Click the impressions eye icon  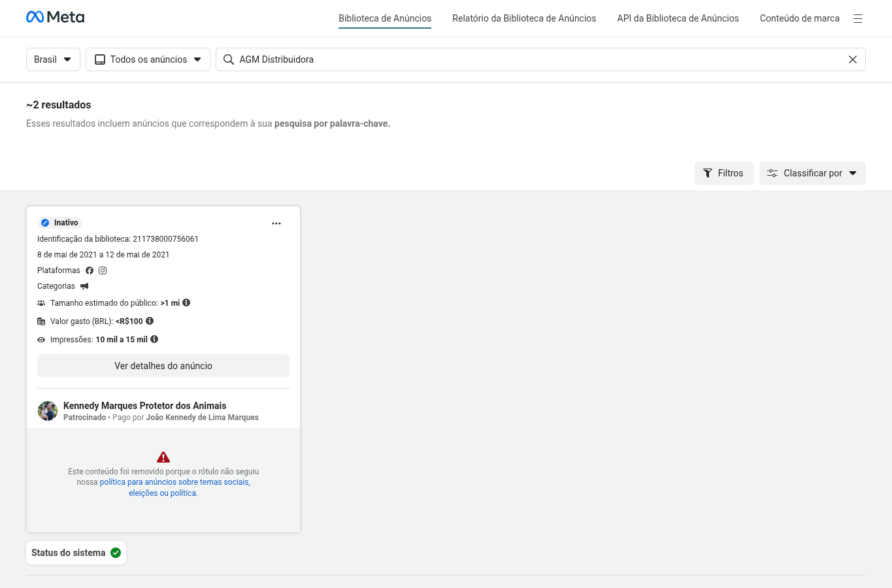pyautogui.click(x=41, y=340)
